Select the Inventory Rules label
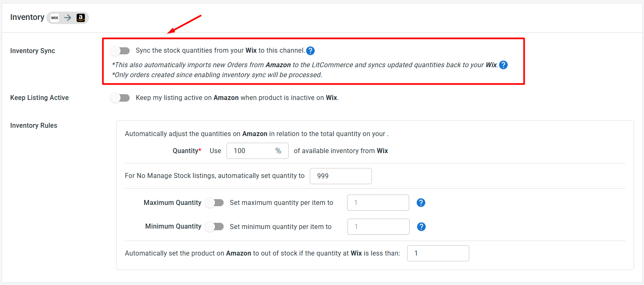The width and height of the screenshot is (644, 285). click(x=34, y=126)
